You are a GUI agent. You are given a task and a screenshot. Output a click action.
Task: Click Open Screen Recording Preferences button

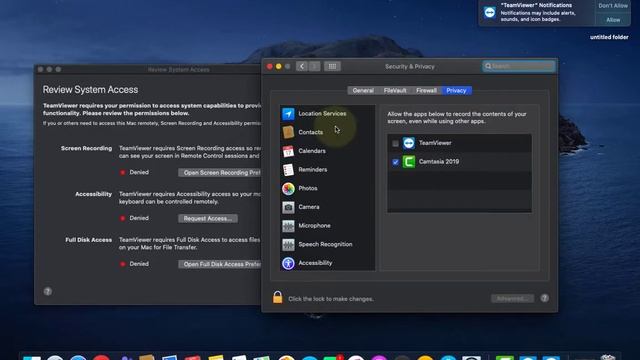(x=220, y=173)
